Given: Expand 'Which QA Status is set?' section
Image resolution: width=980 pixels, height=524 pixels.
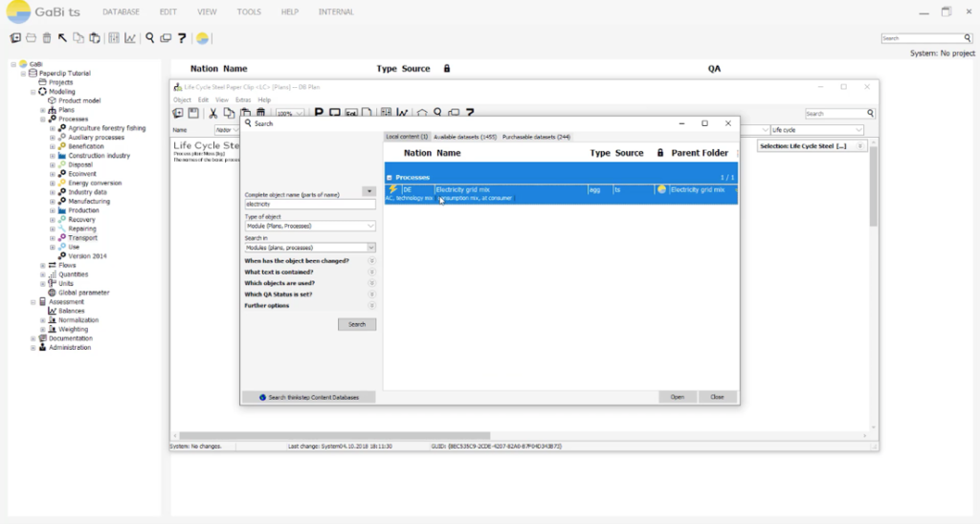Looking at the screenshot, I should (371, 295).
